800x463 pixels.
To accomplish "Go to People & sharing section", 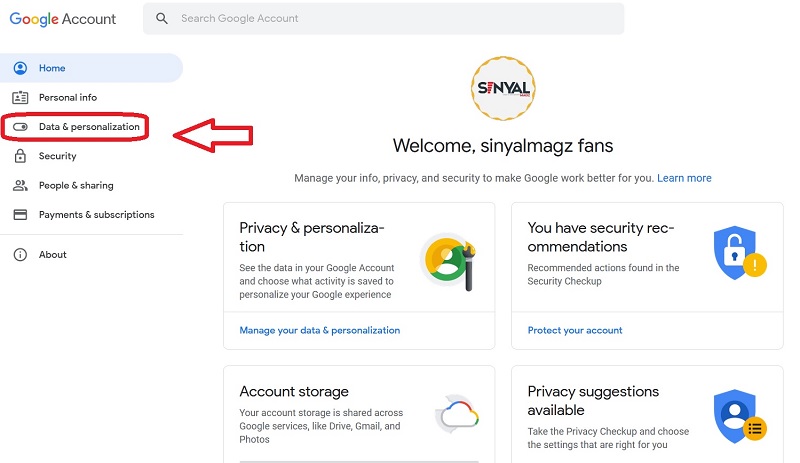I will pyautogui.click(x=76, y=185).
